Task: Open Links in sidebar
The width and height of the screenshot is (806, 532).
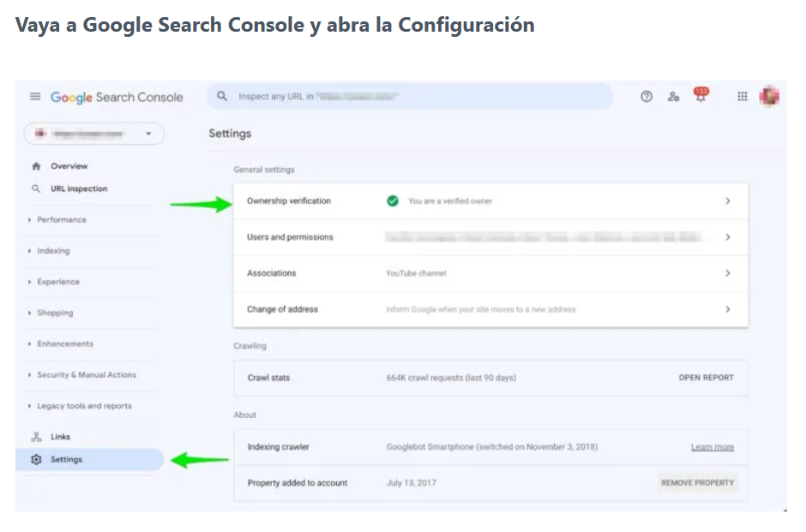Action: pos(60,437)
